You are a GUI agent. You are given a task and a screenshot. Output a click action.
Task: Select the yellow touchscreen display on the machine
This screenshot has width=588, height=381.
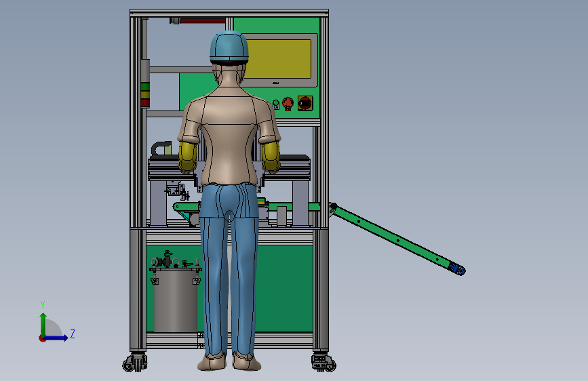(x=279, y=59)
